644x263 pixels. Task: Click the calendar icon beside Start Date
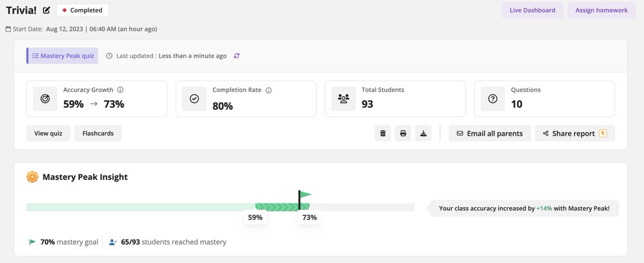click(8, 29)
